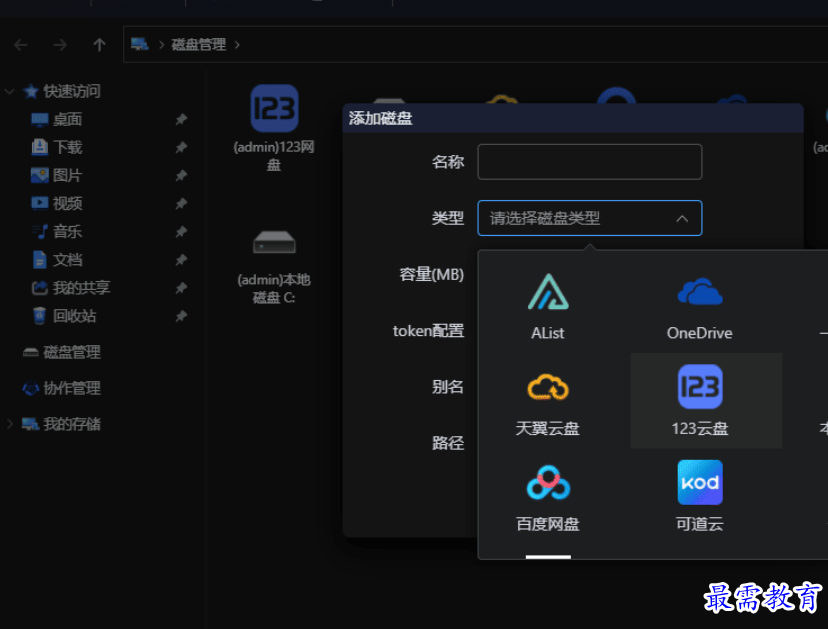The width and height of the screenshot is (828, 629).
Task: Unpin 回收站 using its pin icon
Action: click(181, 316)
